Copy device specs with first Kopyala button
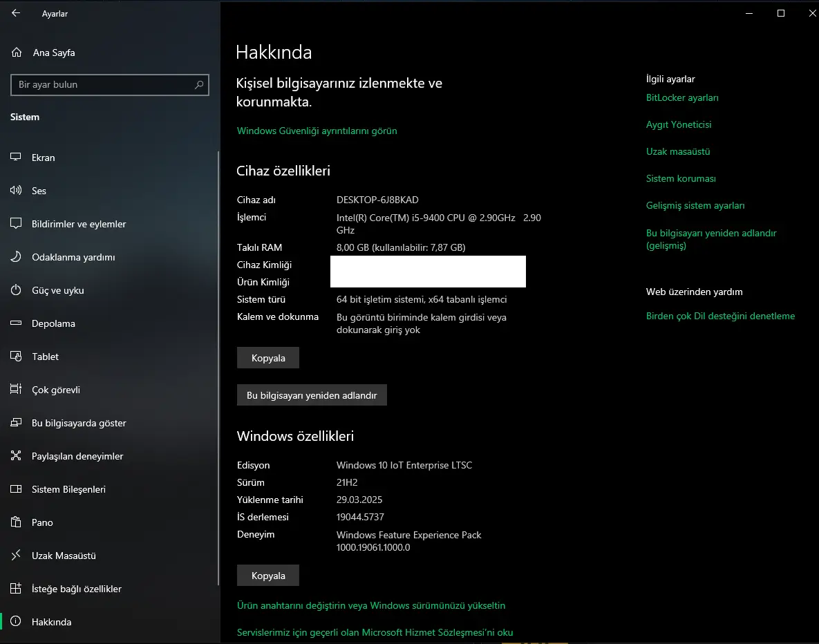This screenshot has width=819, height=644. [268, 358]
